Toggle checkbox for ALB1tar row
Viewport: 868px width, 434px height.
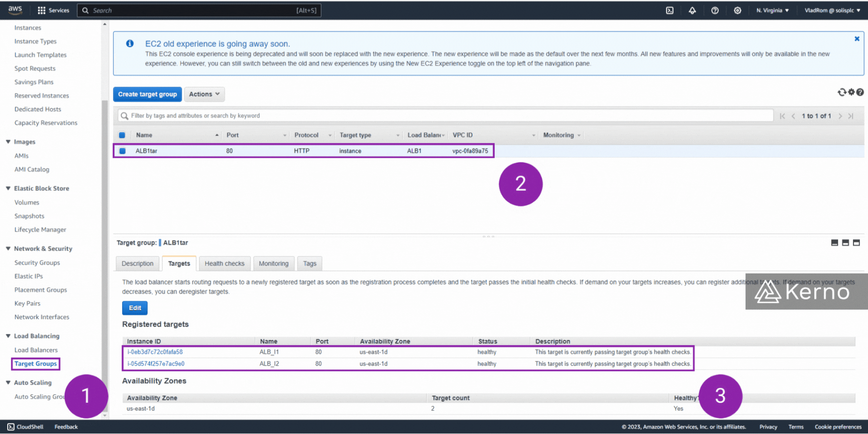click(x=122, y=151)
